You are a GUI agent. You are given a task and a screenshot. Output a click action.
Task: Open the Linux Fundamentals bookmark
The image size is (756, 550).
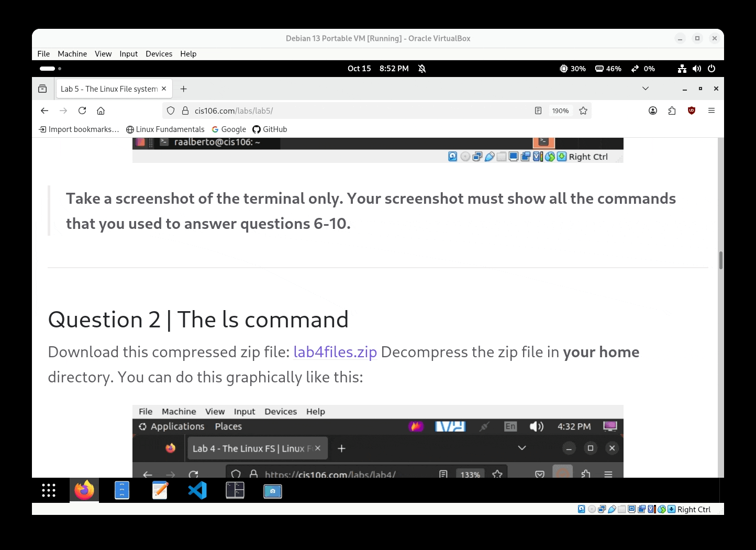click(x=165, y=129)
